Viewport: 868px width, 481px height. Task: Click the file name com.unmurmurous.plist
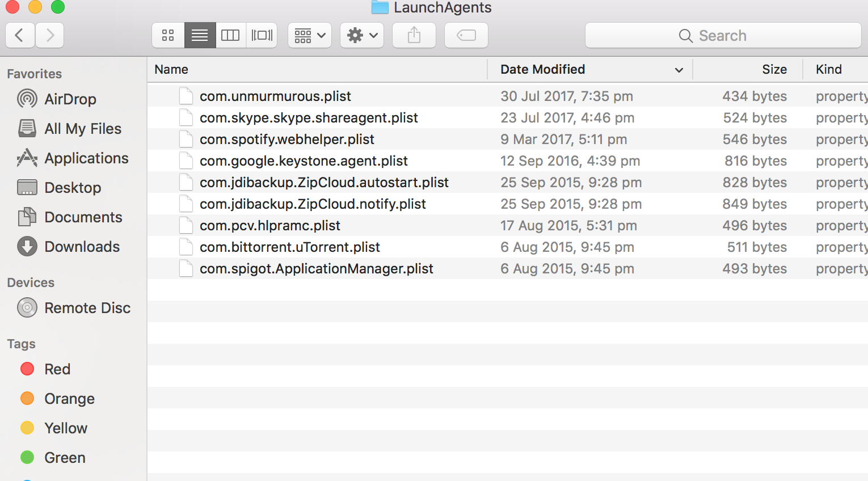[x=275, y=96]
